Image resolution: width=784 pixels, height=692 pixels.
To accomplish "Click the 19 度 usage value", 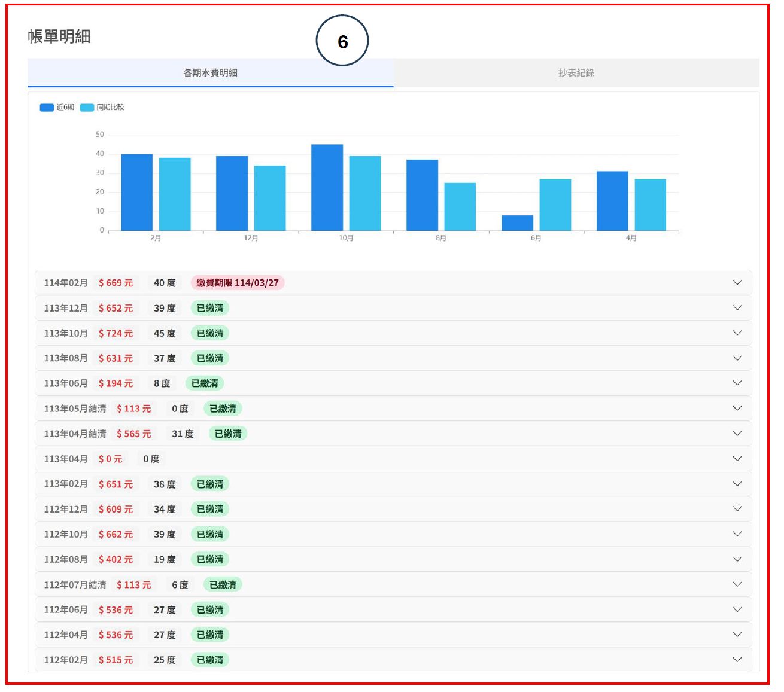I will pyautogui.click(x=165, y=559).
